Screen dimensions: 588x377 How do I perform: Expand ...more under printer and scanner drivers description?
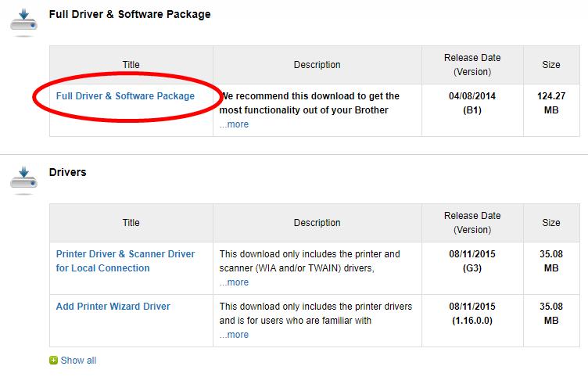tap(234, 282)
